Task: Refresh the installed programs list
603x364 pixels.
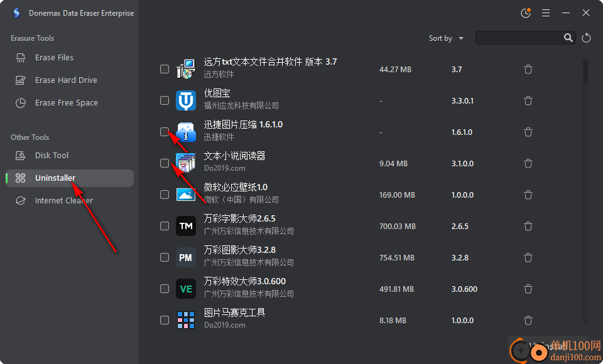Action: 586,38
